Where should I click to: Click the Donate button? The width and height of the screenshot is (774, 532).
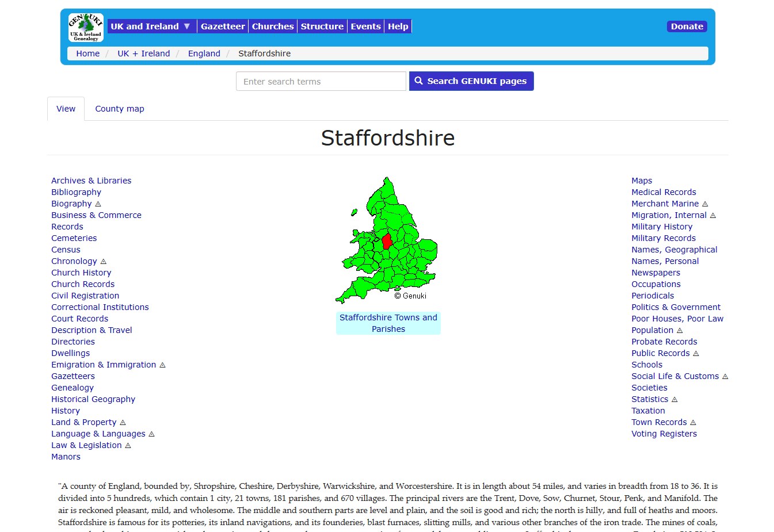tap(687, 26)
